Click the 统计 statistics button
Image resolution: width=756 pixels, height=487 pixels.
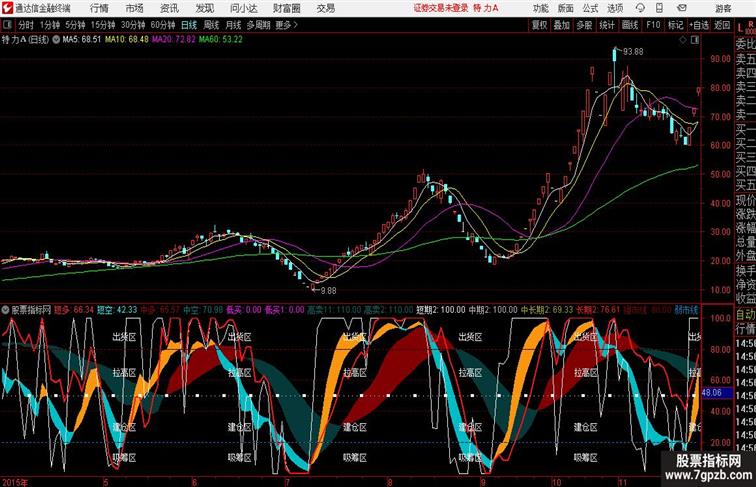pyautogui.click(x=607, y=25)
